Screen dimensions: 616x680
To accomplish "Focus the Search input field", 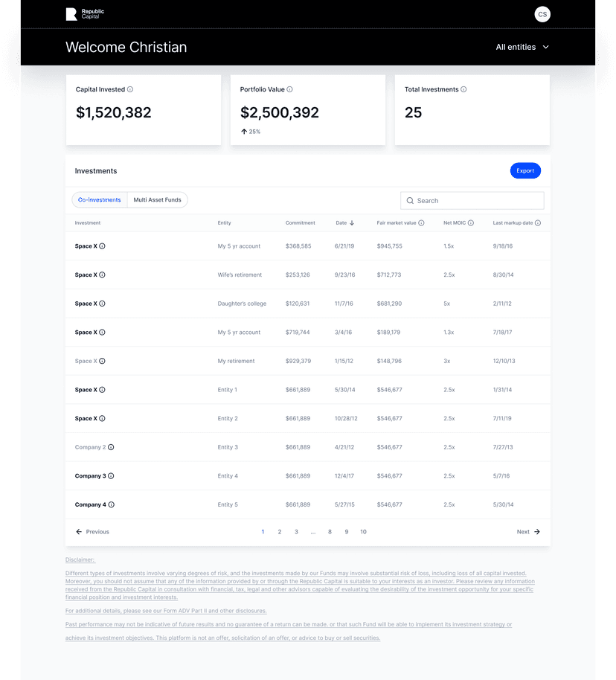I will click(x=472, y=201).
